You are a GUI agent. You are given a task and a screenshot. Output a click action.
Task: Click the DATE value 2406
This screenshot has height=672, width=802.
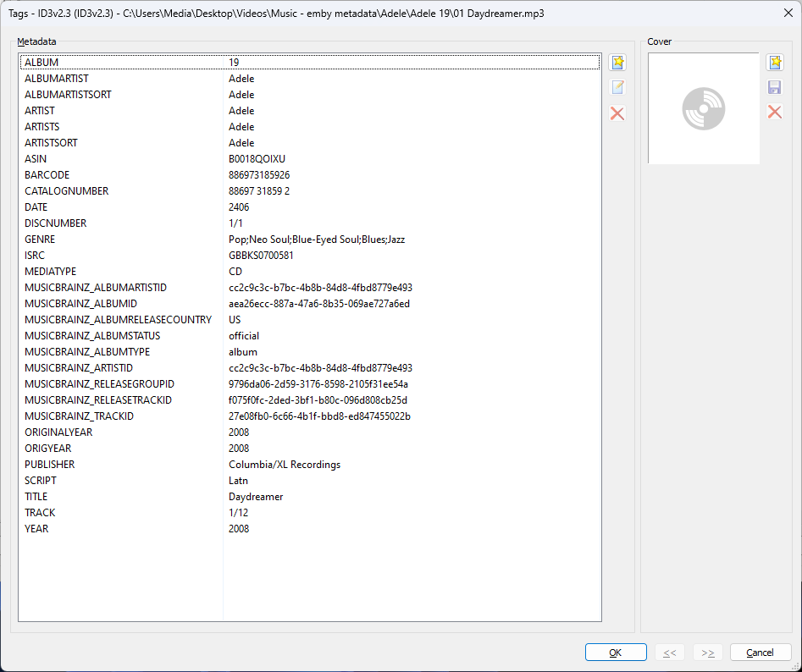[x=239, y=207]
